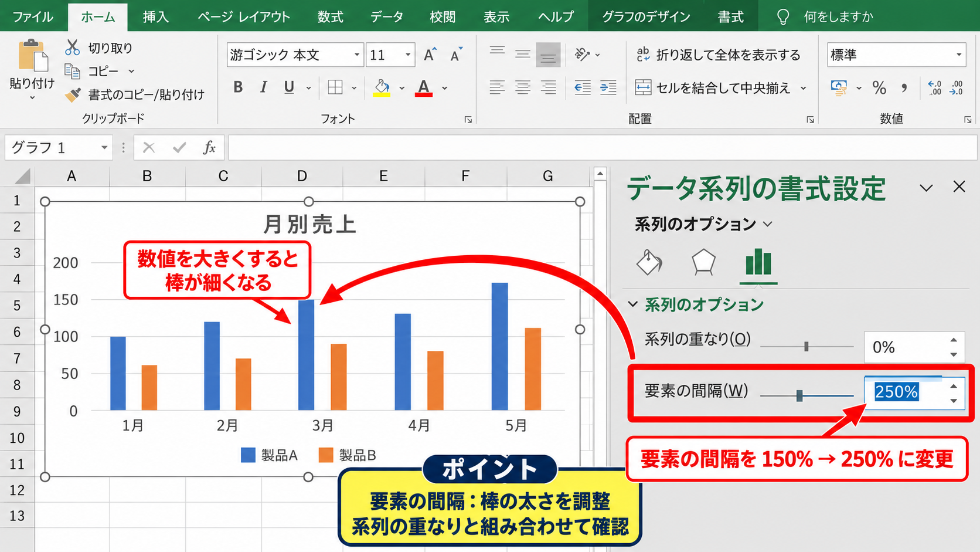Open the font name dropdown 游ゴシック 本文
This screenshot has height=552, width=980.
click(x=356, y=55)
